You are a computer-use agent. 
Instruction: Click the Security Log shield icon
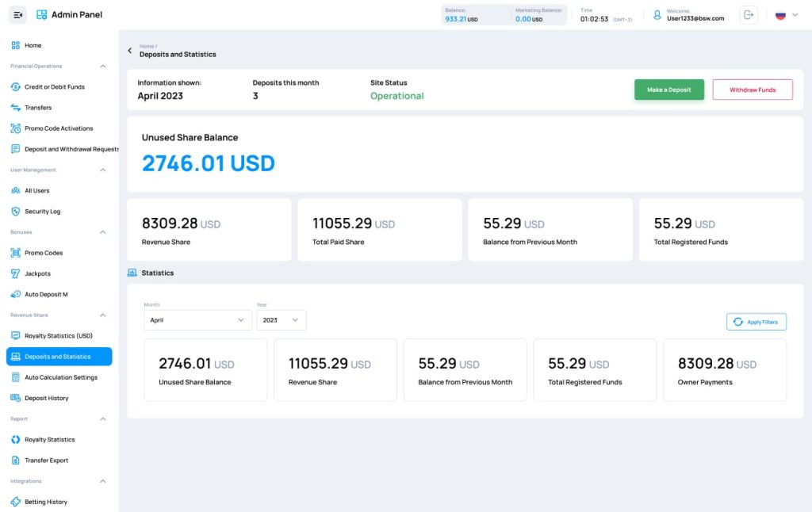click(x=16, y=211)
